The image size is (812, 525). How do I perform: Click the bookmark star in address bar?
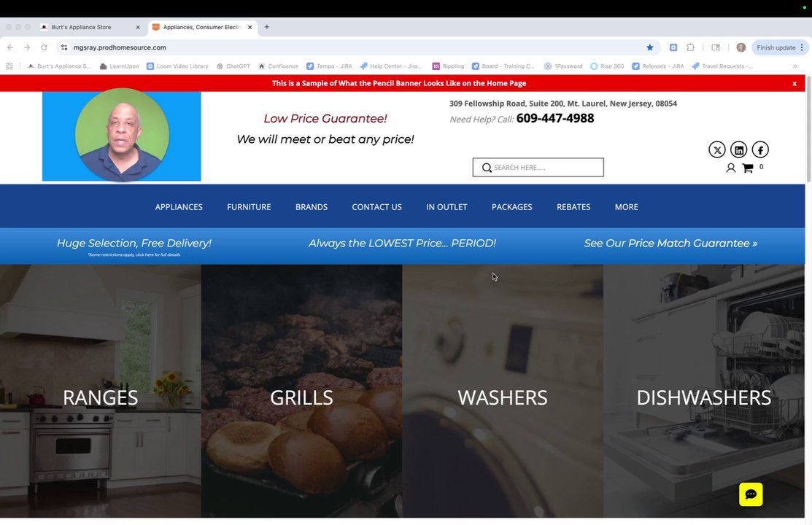point(650,47)
